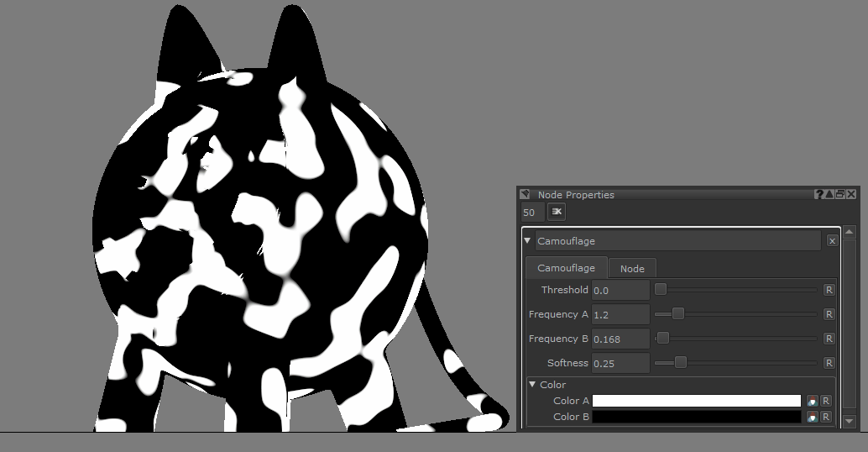This screenshot has height=452, width=868.
Task: Open the color picker for Color A
Action: (812, 401)
